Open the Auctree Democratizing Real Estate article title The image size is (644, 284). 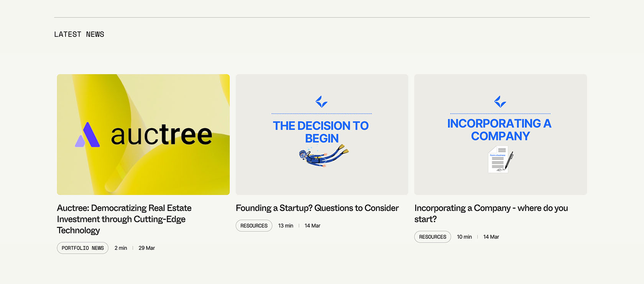(x=124, y=219)
